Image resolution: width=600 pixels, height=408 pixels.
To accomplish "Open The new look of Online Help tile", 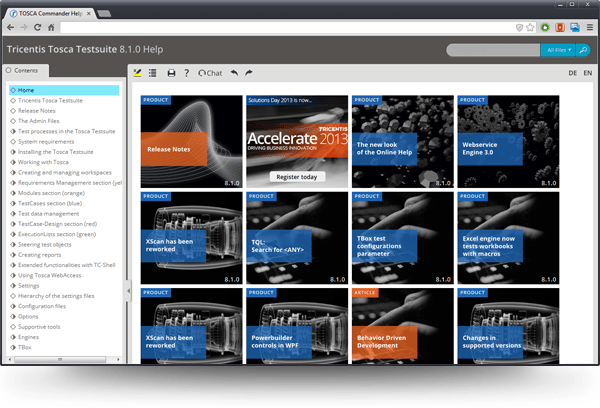I will coord(403,142).
